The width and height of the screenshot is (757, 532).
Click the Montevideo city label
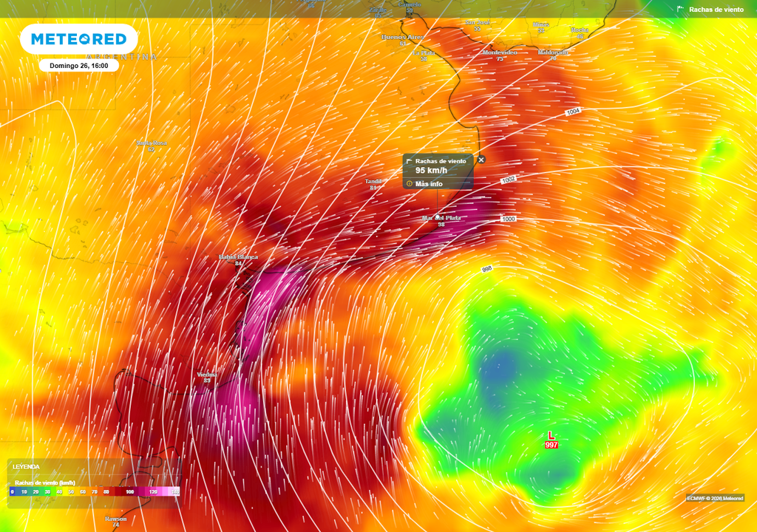click(500, 52)
